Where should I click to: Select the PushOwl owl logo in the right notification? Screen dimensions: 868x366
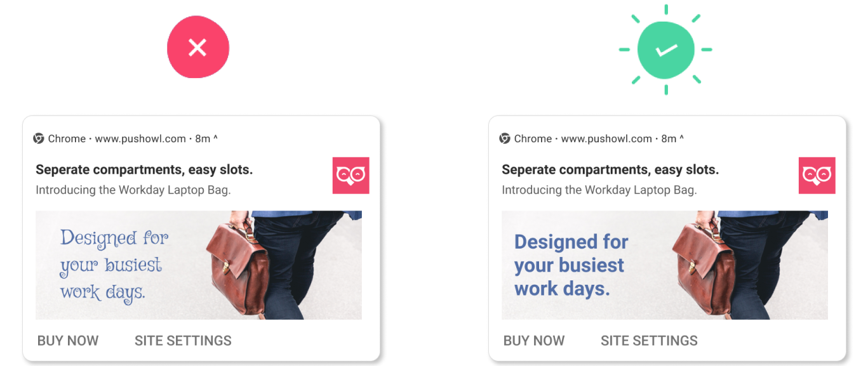pyautogui.click(x=817, y=176)
